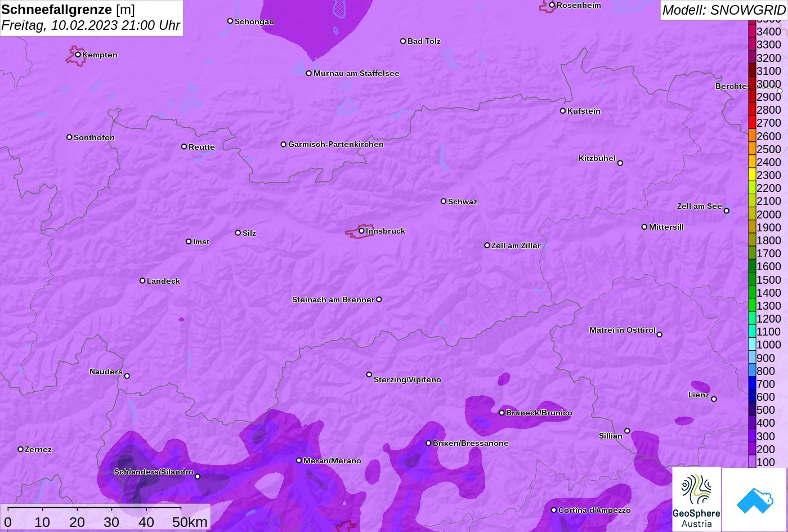This screenshot has width=788, height=532.
Task: Click the Lienz marker dot
Action: coord(714,399)
